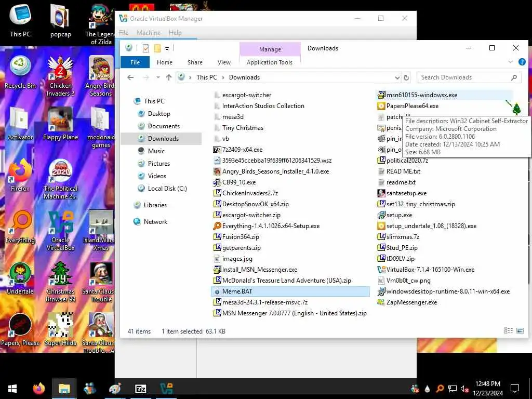Select the 7z2409-x64.exe file
Viewport: 532px width, 399px height.
point(242,150)
